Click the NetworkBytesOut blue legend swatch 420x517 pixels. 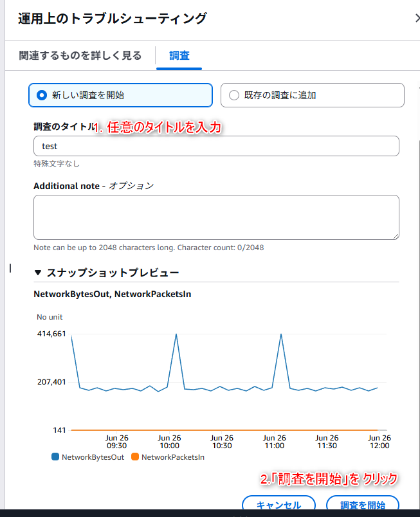tap(55, 457)
